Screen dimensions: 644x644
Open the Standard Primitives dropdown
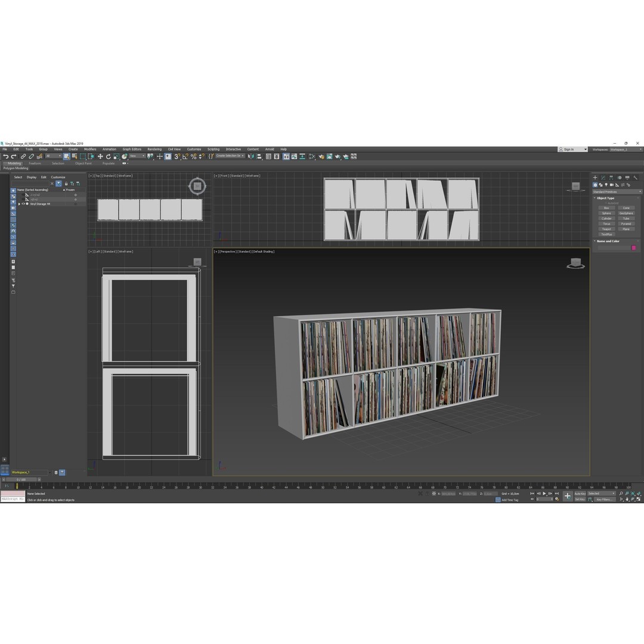pos(617,192)
